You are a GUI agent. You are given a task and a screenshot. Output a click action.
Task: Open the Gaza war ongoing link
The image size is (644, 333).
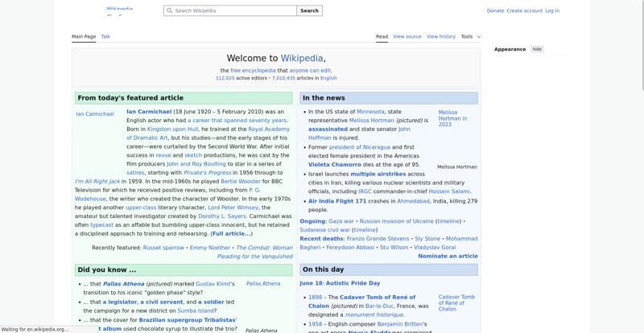pos(341,221)
